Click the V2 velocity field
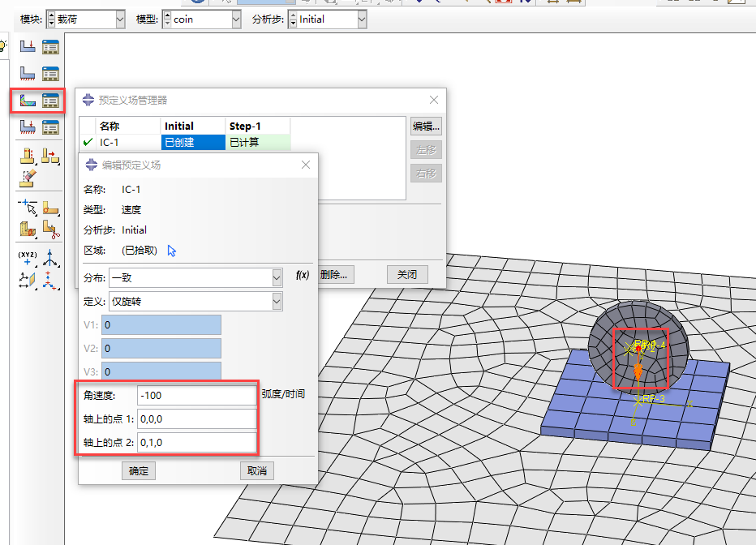This screenshot has width=756, height=545. [161, 349]
